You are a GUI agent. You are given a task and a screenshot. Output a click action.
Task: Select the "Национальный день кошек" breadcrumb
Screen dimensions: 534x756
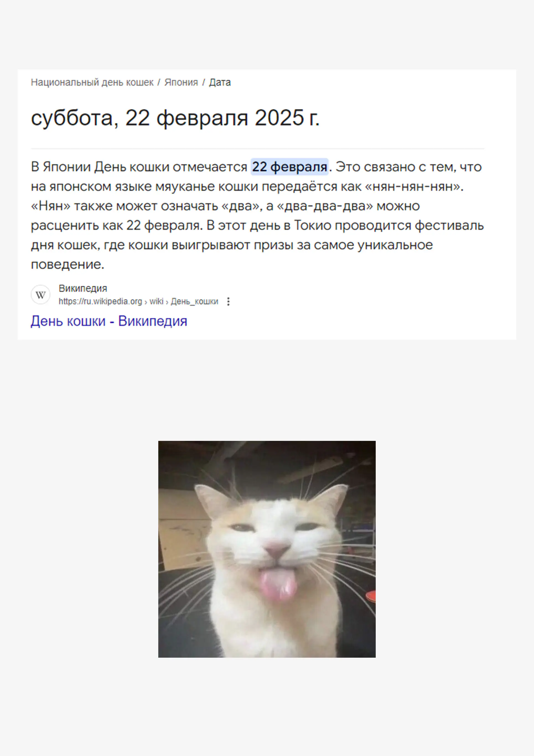(92, 82)
